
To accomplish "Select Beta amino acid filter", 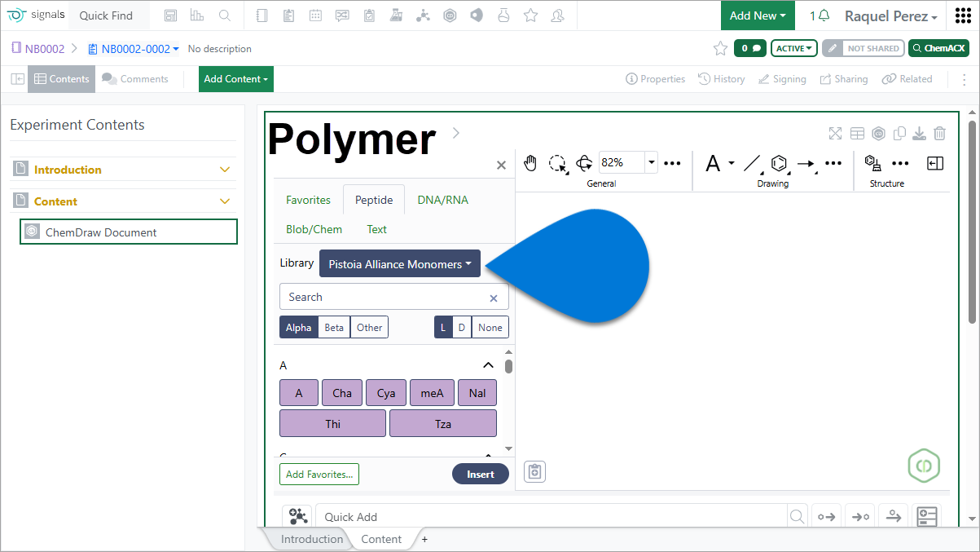I will click(334, 328).
